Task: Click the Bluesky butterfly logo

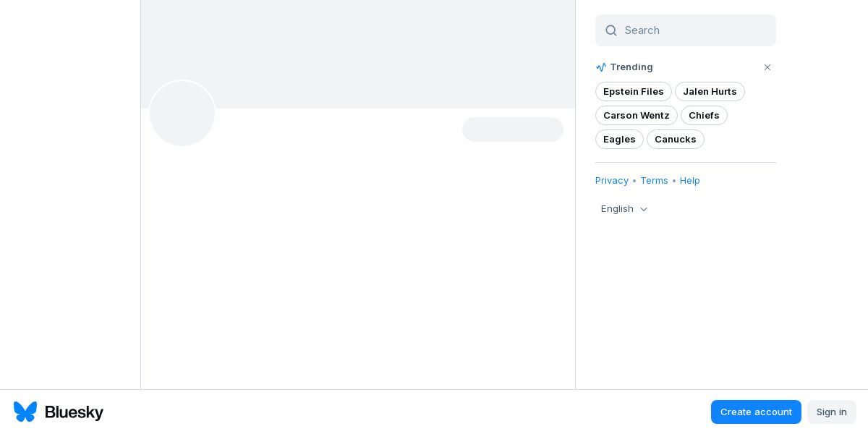Action: coord(25,412)
